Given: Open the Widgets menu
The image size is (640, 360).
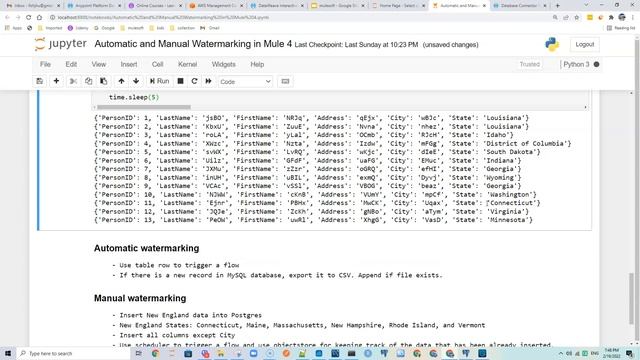Looking at the screenshot, I should (x=223, y=64).
